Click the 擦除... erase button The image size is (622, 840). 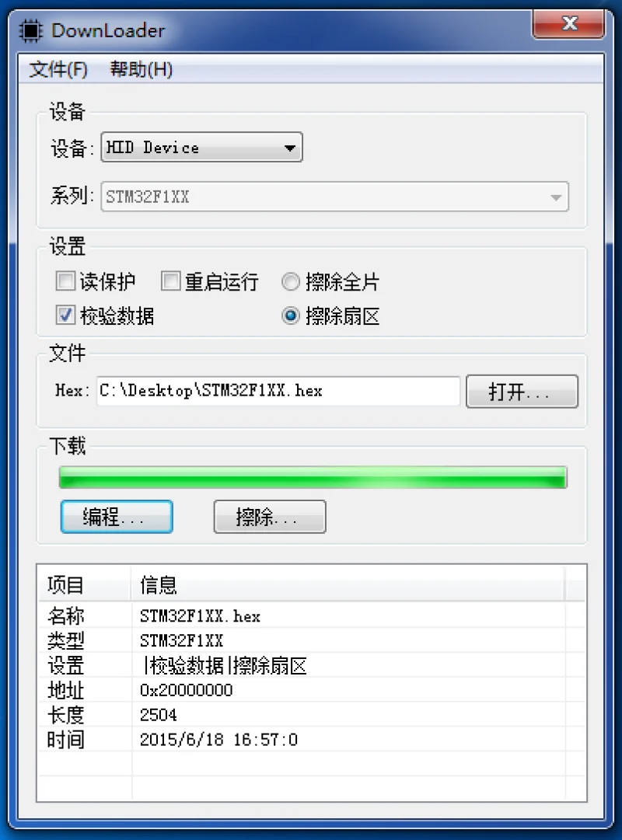point(269,517)
